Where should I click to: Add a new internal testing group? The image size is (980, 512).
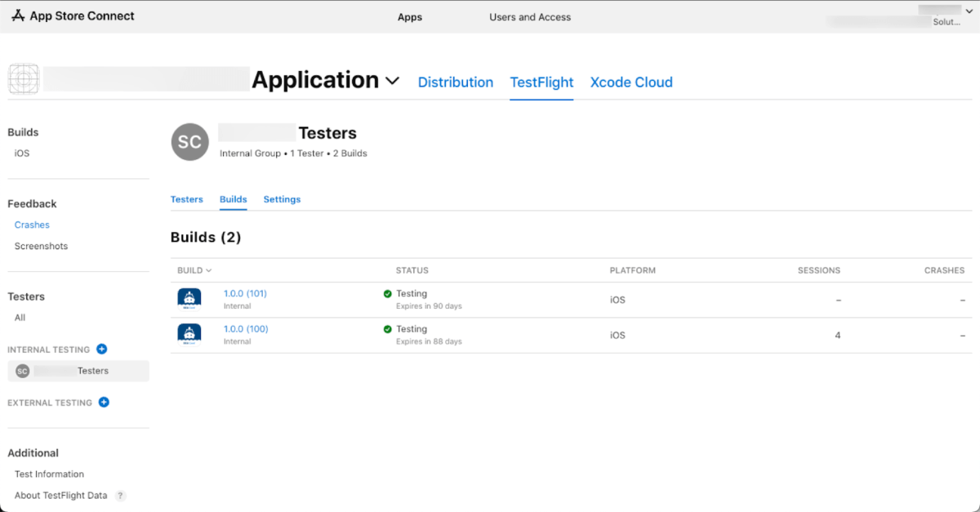[x=102, y=349]
